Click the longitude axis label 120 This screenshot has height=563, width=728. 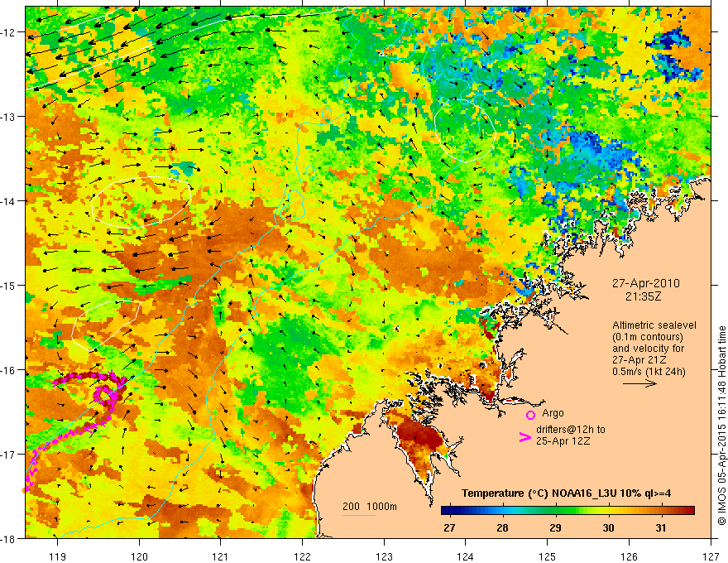tap(139, 556)
